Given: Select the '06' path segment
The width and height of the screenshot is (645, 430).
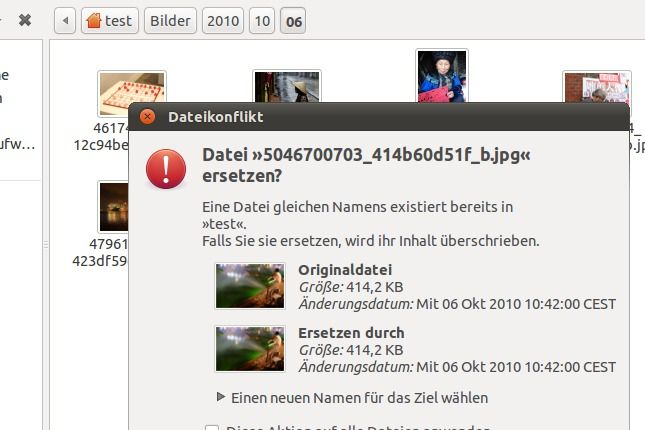Looking at the screenshot, I should pos(294,20).
